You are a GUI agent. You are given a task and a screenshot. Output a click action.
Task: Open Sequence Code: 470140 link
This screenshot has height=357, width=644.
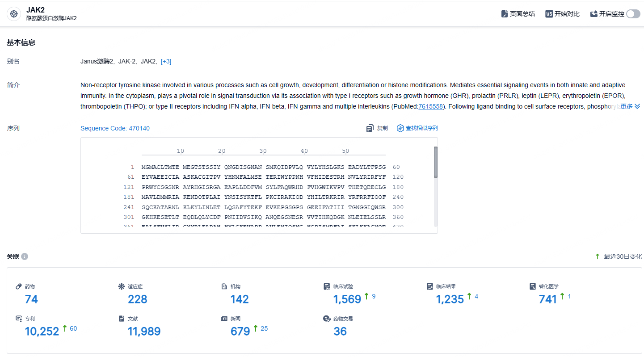(x=115, y=128)
